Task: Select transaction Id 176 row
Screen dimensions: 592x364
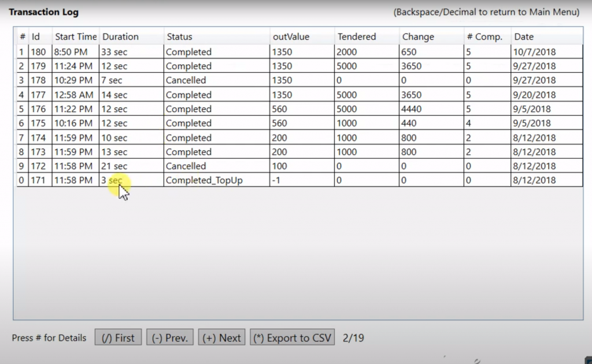Action: pos(39,109)
